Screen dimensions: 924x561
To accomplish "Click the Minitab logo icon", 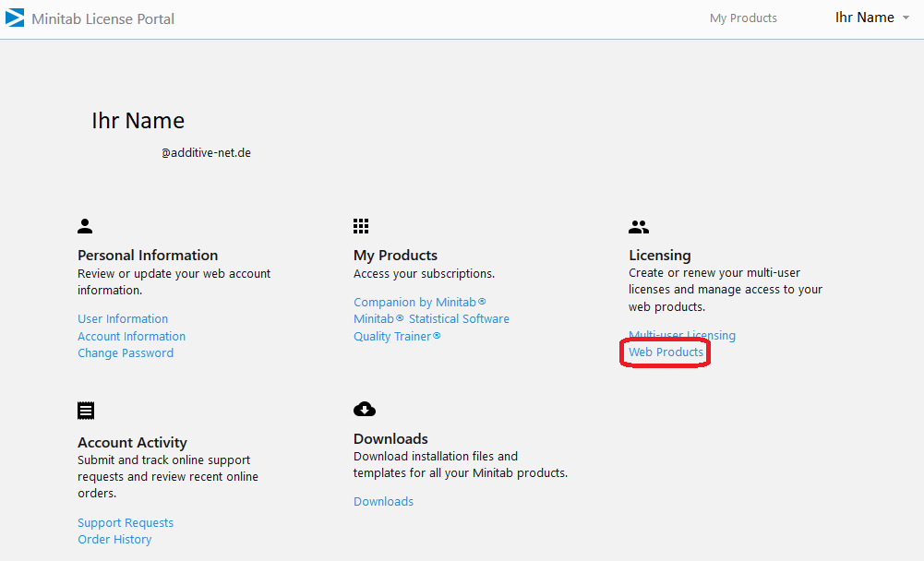I will click(x=15, y=18).
